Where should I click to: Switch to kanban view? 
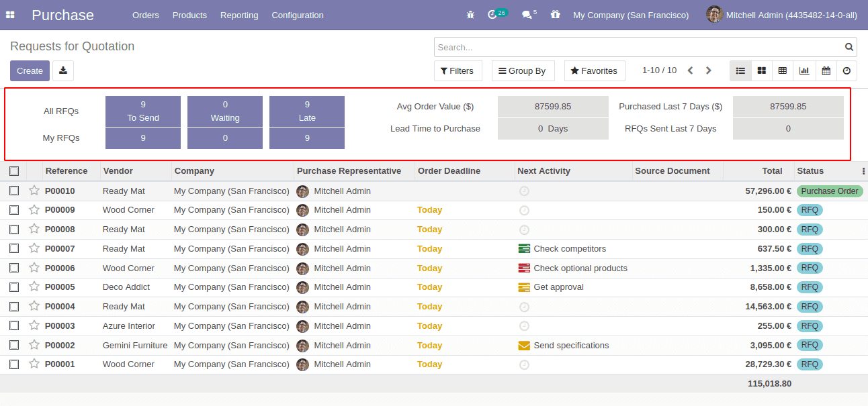coord(761,70)
